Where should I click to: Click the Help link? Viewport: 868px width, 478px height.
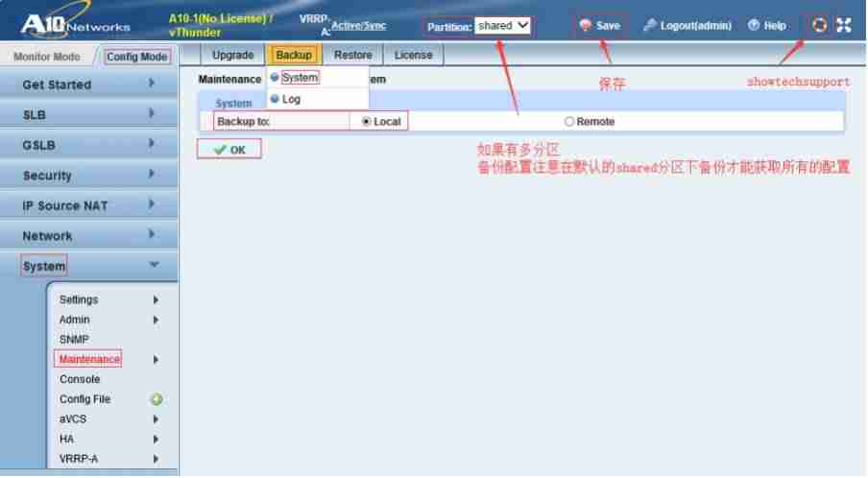[775, 26]
